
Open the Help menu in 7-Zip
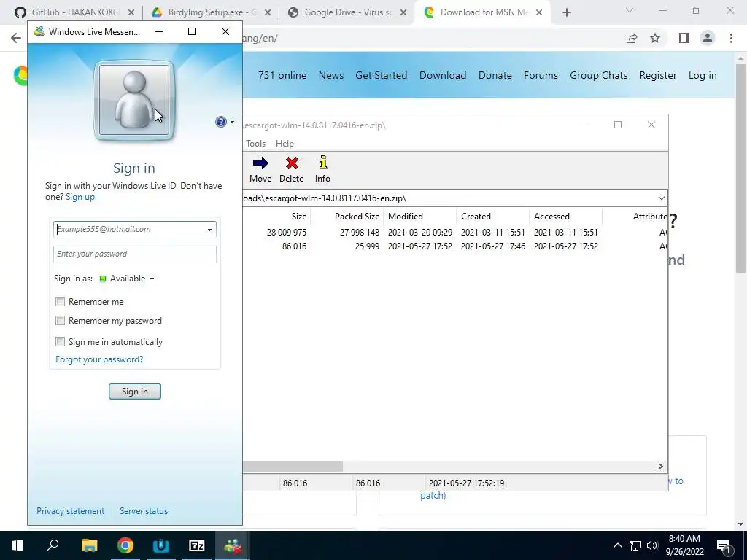285,144
